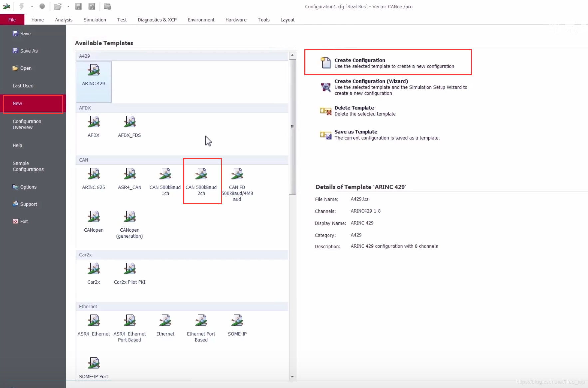588x388 pixels.
Task: Switch to the Layout tab
Action: (288, 20)
